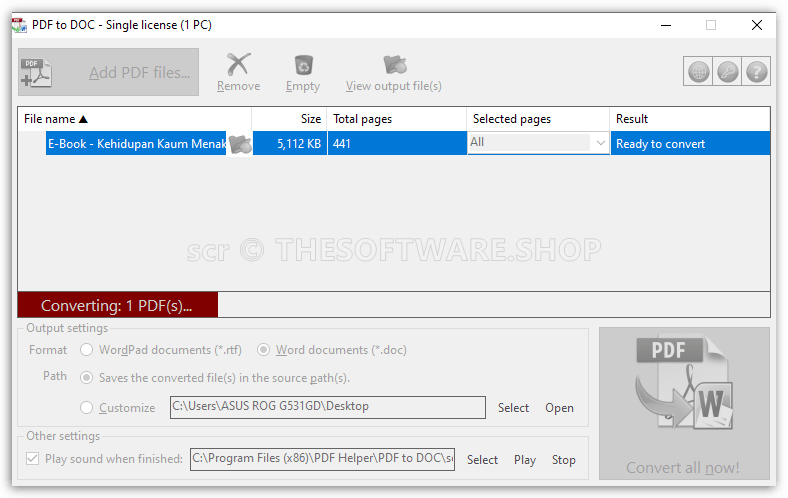Click the Result column header
Image resolution: width=788 pixels, height=498 pixels.
(x=690, y=119)
